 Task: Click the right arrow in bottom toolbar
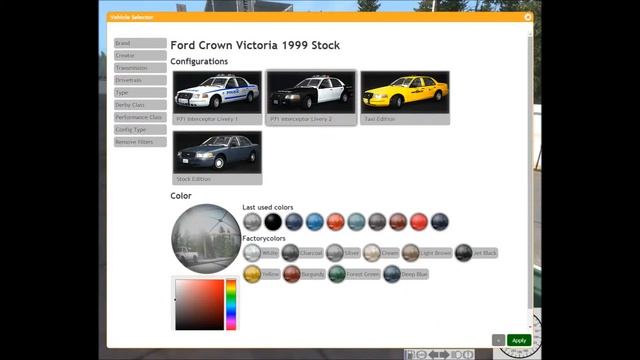[444, 355]
